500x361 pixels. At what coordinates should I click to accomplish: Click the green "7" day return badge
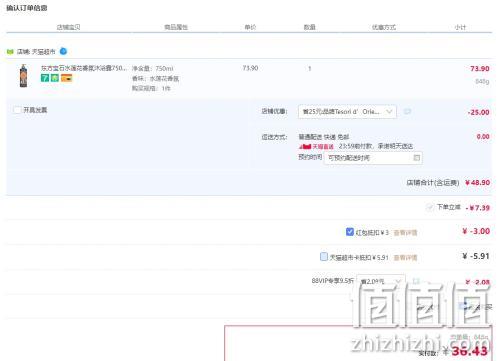pos(45,78)
